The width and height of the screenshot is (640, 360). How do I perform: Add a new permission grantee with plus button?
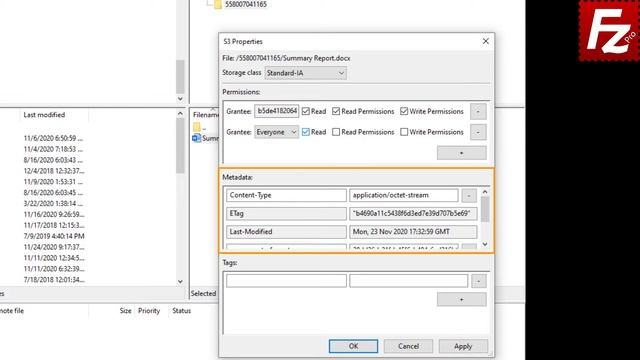pyautogui.click(x=462, y=153)
